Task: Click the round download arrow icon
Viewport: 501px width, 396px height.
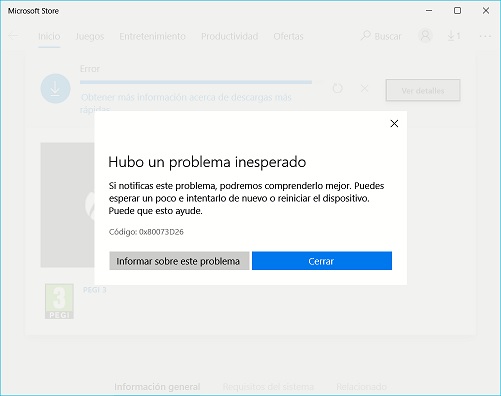Action: click(x=55, y=88)
